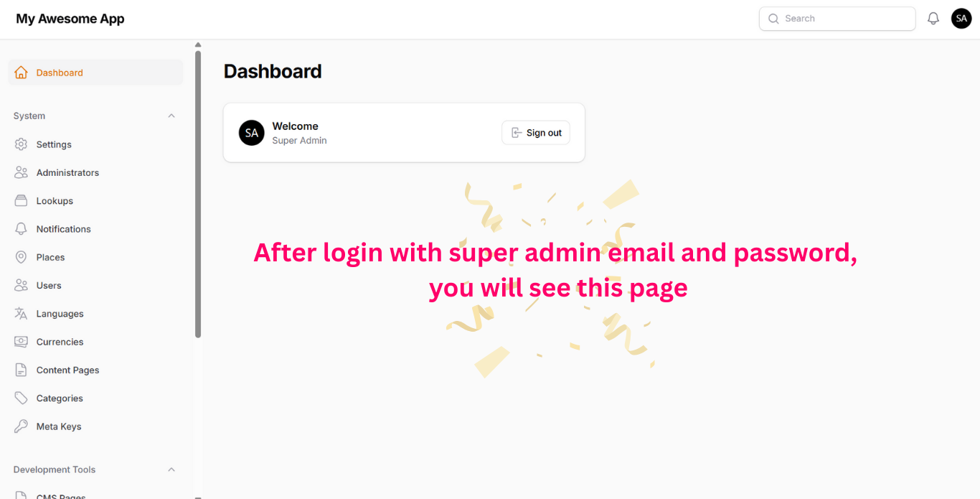Expand the CMS Pages entry
The height and width of the screenshot is (499, 980).
coord(61,495)
